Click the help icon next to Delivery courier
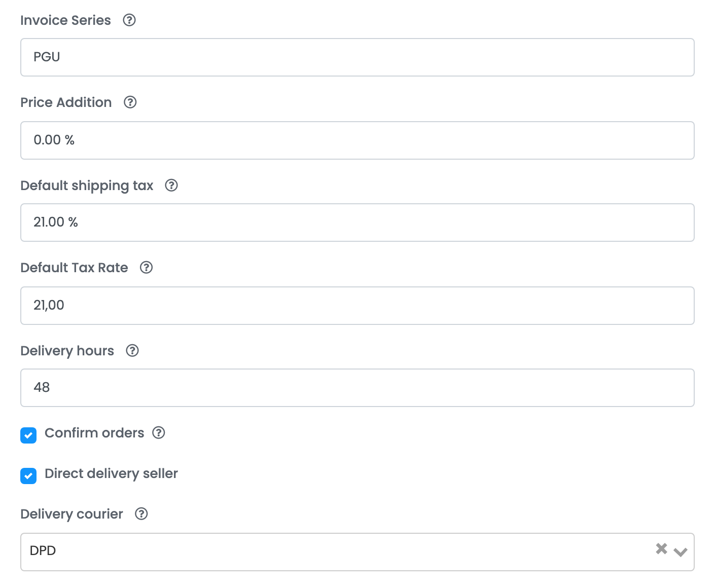 pos(141,513)
